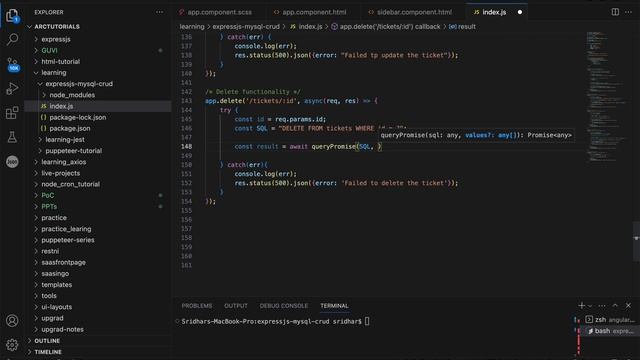Expand the PPTs folder
This screenshot has width=640, height=360.
(x=49, y=207)
